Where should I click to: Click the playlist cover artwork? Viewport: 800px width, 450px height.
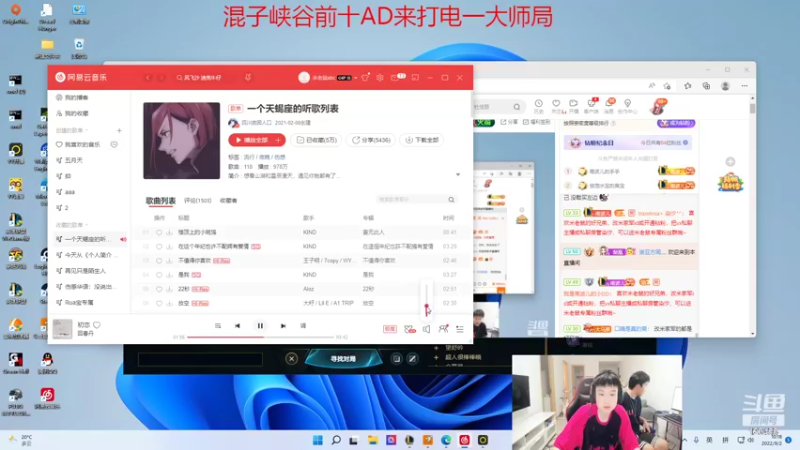click(182, 141)
